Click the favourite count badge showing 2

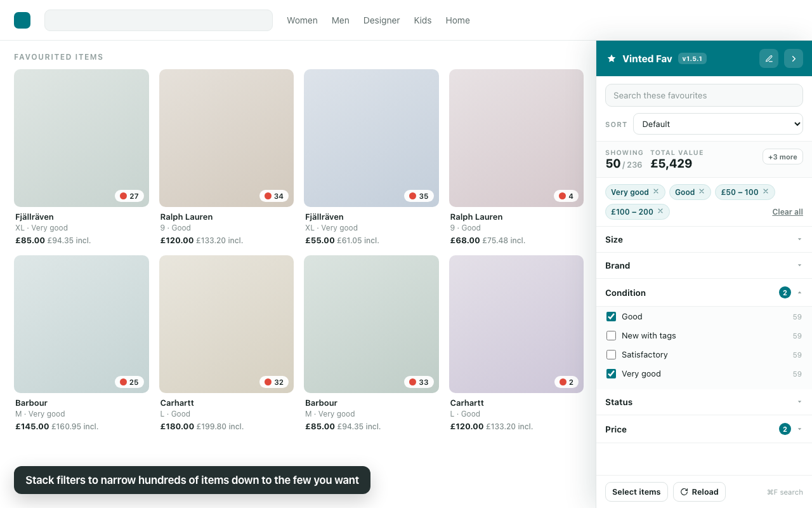(x=566, y=382)
